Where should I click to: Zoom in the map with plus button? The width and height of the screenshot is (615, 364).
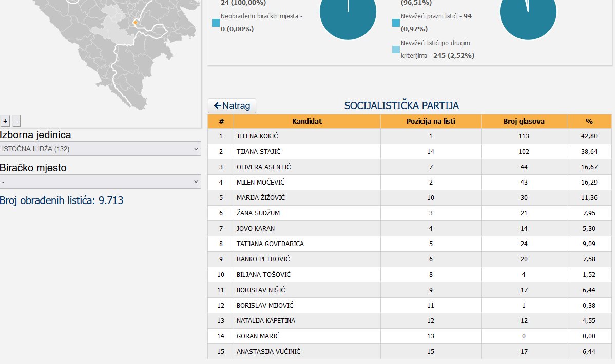(x=5, y=121)
